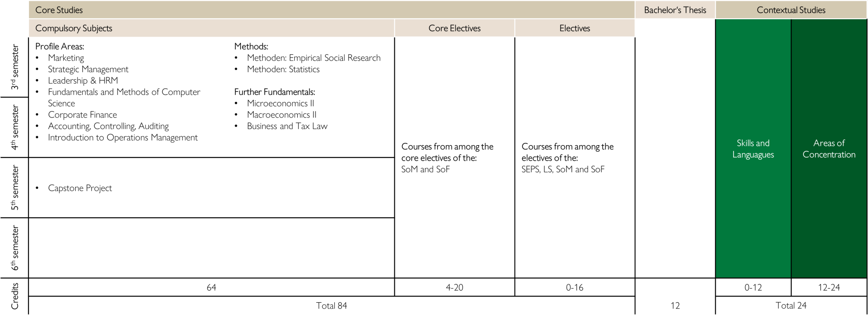Click the Corporate Finance entry
The image size is (868, 317).
[x=82, y=115]
